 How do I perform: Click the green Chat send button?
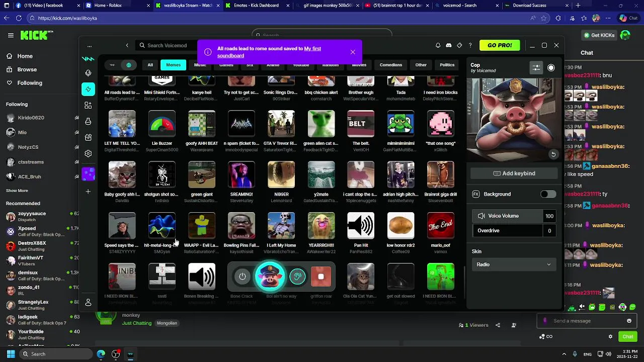point(627,336)
